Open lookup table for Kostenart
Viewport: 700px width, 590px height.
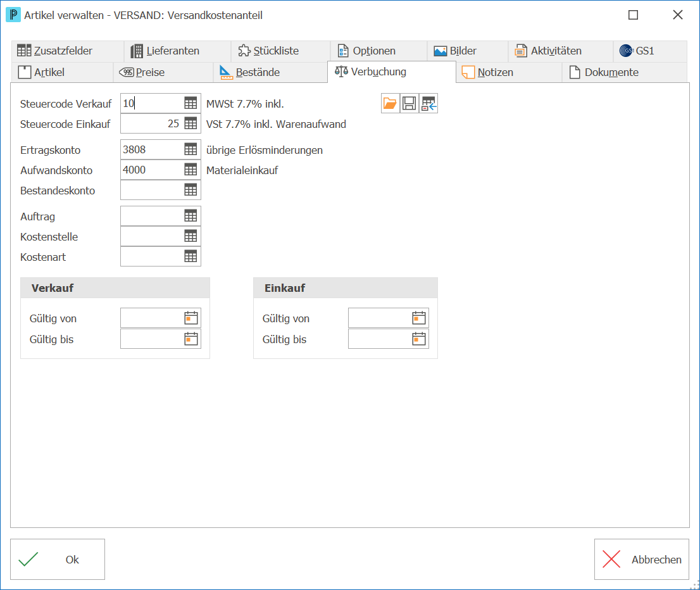(x=191, y=256)
